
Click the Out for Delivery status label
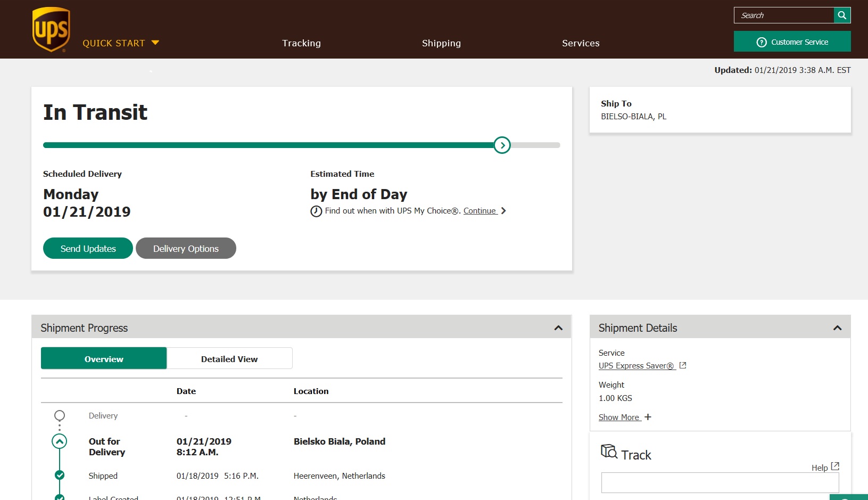click(107, 447)
